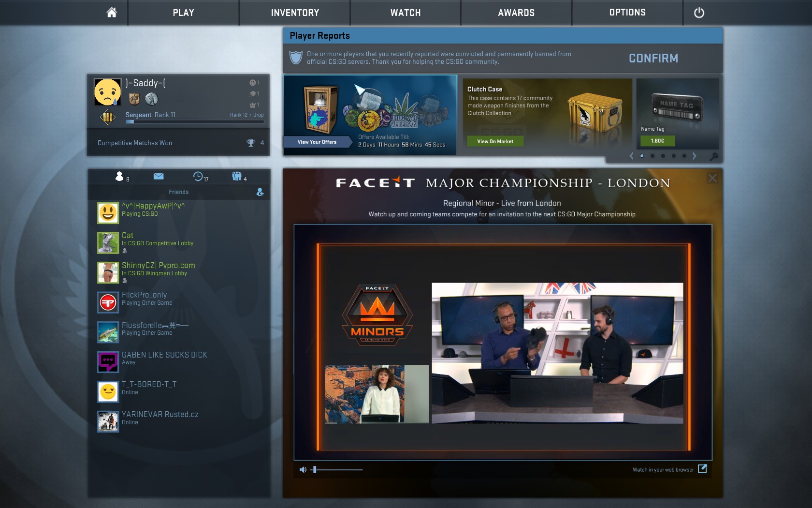The height and width of the screenshot is (508, 812).
Task: Open the AWARDS menu
Action: click(x=516, y=13)
